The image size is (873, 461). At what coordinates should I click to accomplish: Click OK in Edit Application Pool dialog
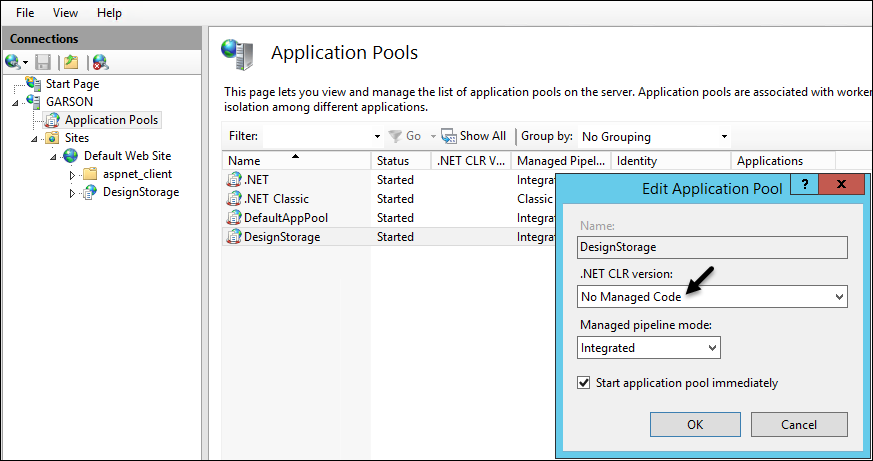[x=695, y=424]
